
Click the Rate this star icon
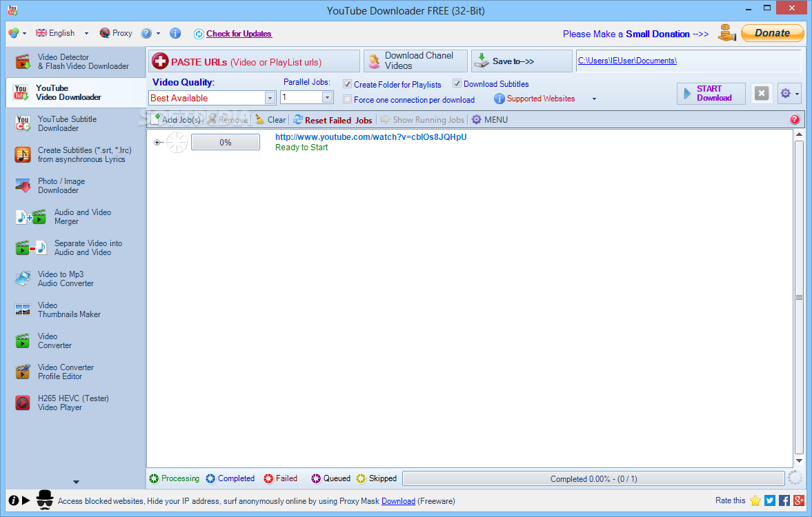tap(755, 500)
